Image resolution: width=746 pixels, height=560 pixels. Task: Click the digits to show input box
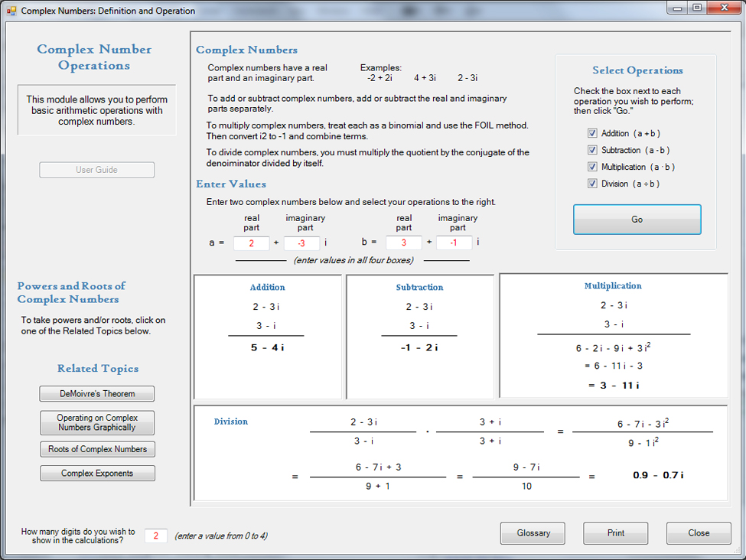tap(155, 536)
